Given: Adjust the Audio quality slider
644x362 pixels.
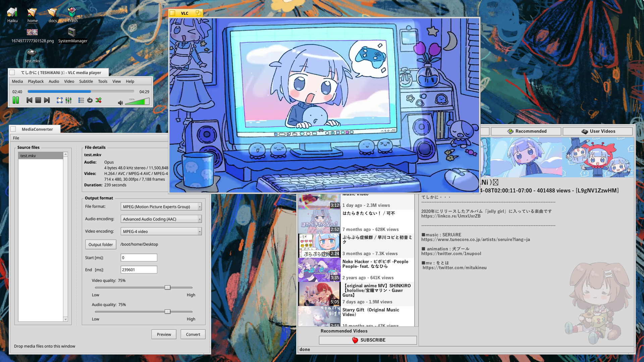Looking at the screenshot, I should [x=167, y=312].
